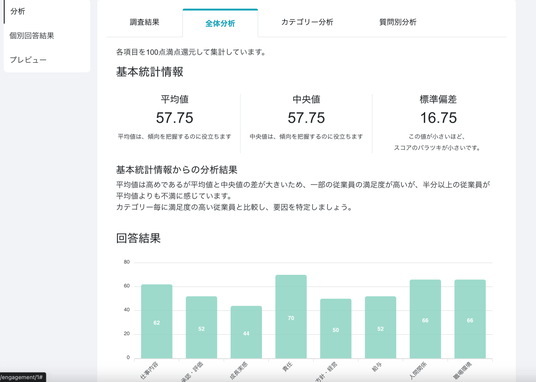This screenshot has width=536, height=382.
Task: Click the 人間関係 bar showing 66
Action: click(425, 319)
